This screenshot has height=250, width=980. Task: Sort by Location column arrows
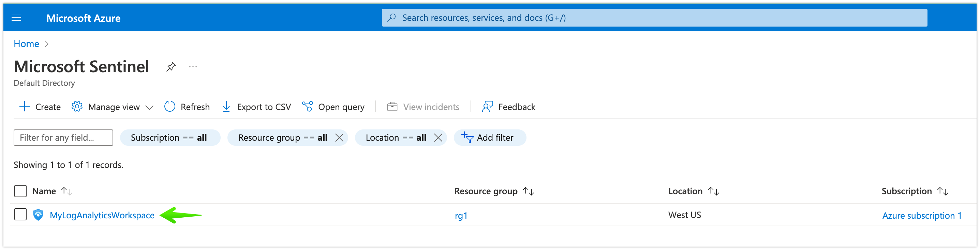click(x=714, y=191)
